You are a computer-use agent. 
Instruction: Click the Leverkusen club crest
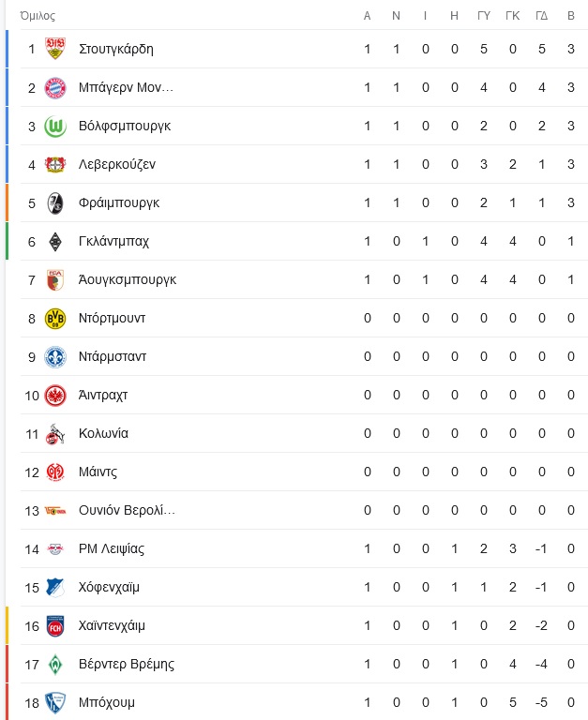coord(55,164)
